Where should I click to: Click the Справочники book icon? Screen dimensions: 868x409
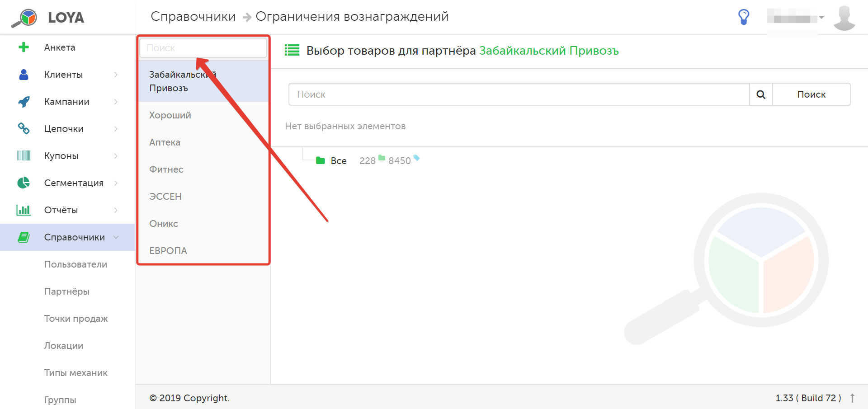24,237
